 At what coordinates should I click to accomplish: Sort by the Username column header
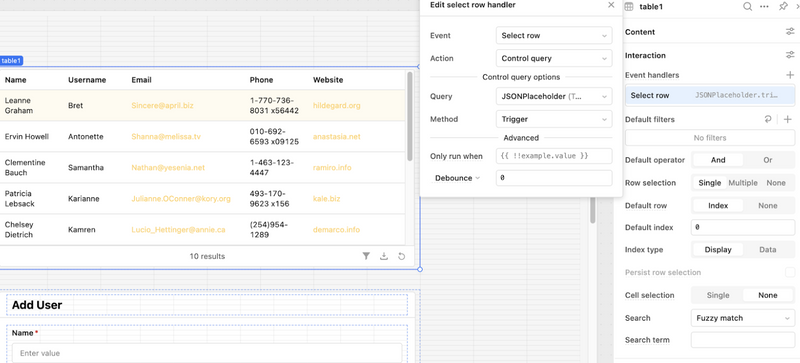(87, 80)
